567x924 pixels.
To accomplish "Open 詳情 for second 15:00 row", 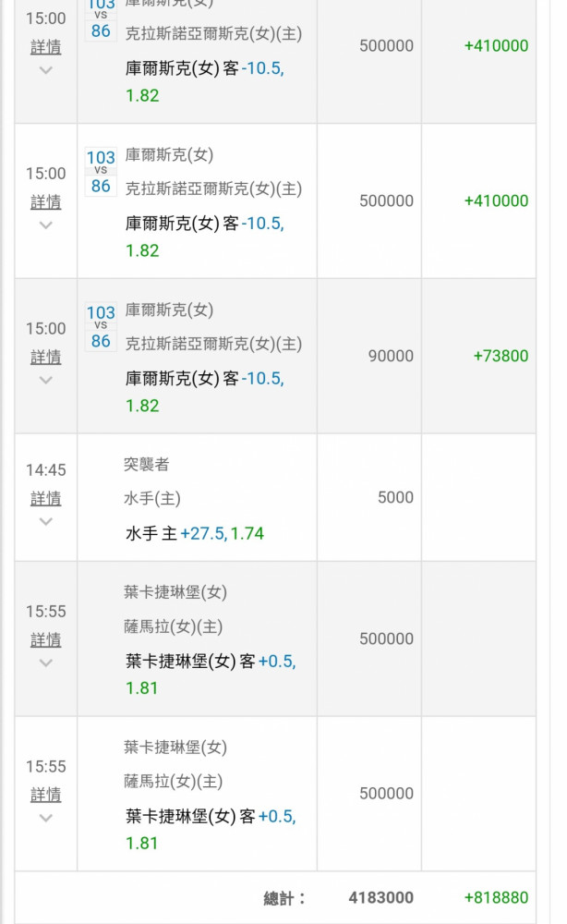I will click(46, 202).
